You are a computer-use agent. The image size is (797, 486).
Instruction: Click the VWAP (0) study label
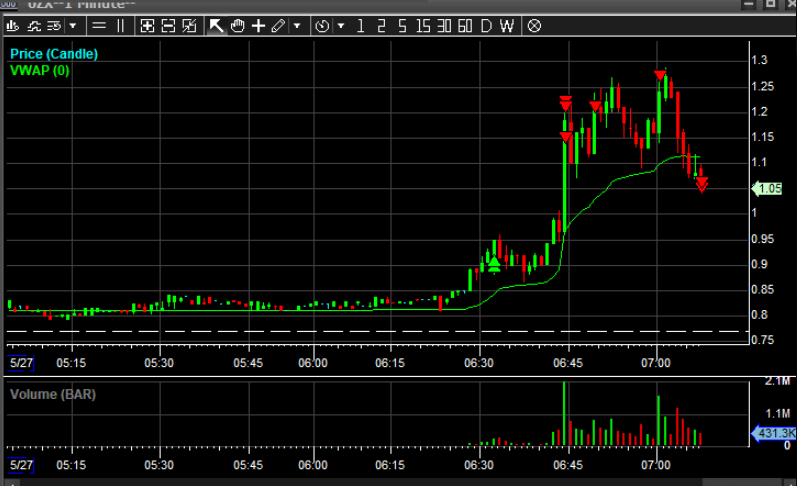click(x=40, y=70)
